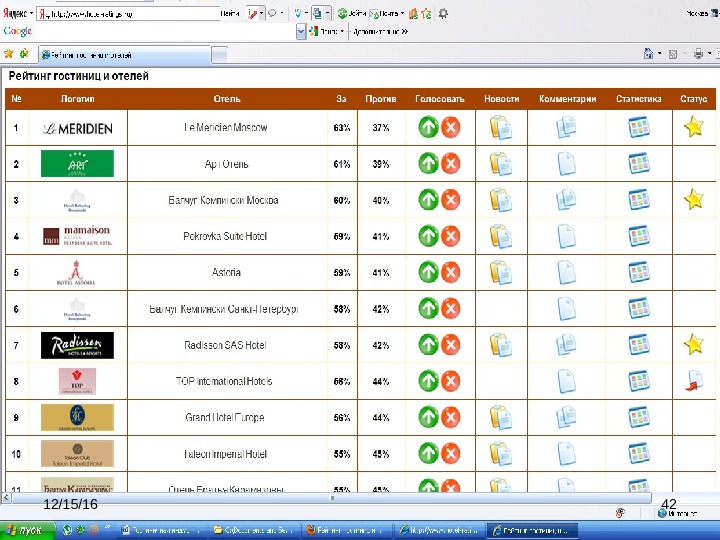Click the horizontal scrollbar at page bottom
This screenshot has width=720, height=540.
(332, 498)
